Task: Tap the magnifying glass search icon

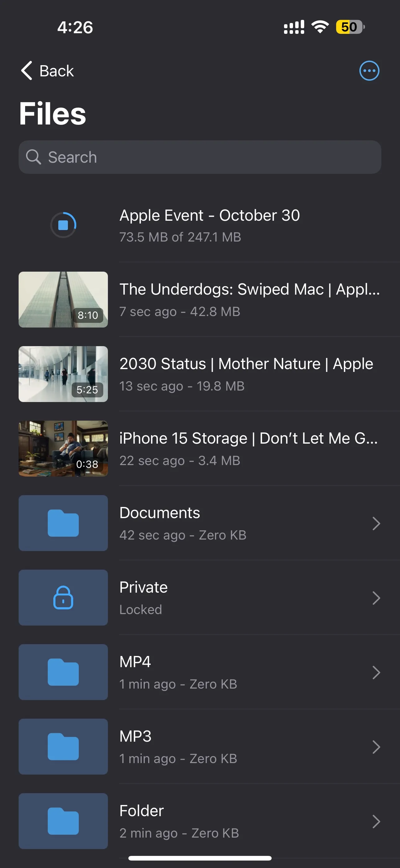Action: [33, 157]
